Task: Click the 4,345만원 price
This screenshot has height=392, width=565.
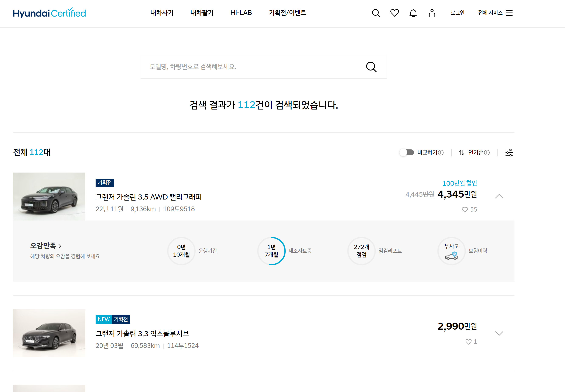Action: coord(457,194)
